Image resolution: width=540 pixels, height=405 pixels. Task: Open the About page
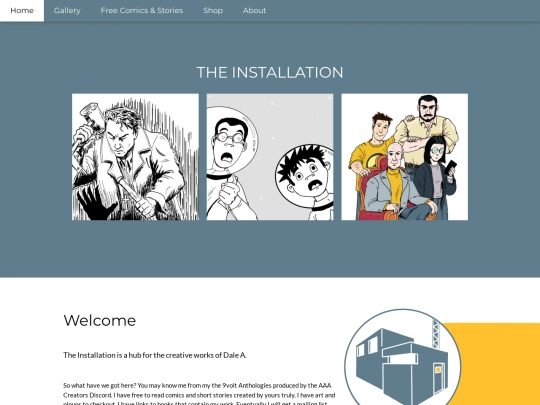pos(254,11)
